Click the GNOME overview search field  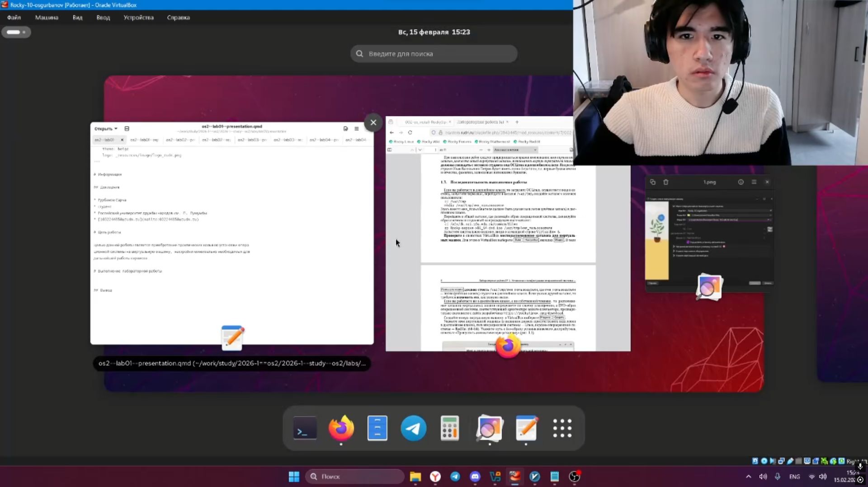[x=434, y=54]
